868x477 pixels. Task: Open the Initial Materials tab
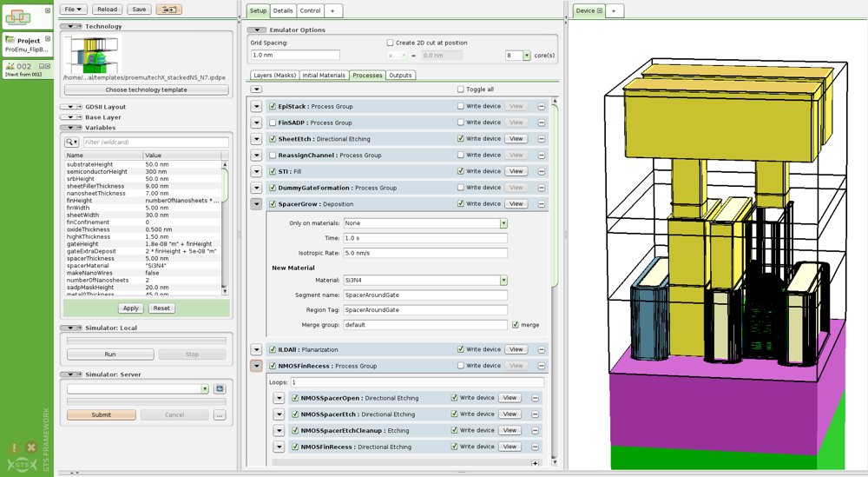coord(324,76)
